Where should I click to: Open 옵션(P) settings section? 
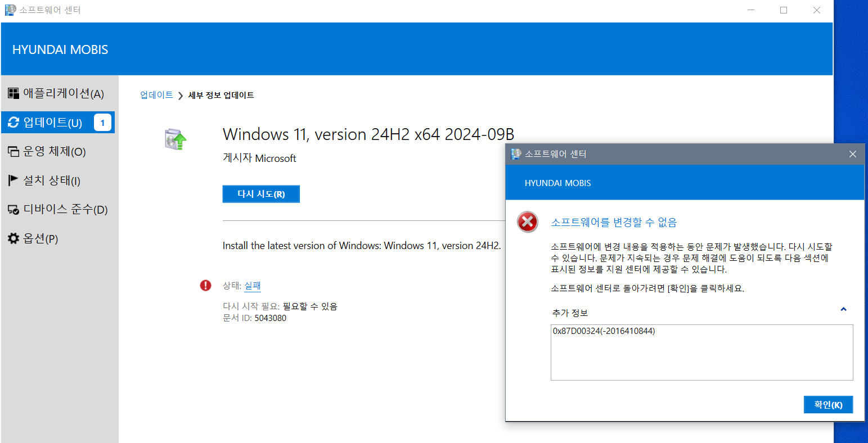(x=59, y=239)
